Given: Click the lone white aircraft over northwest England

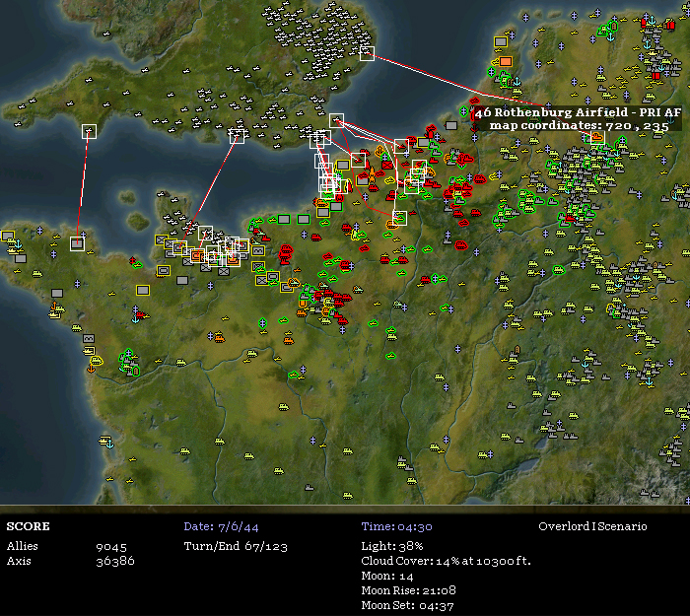Looking at the screenshot, I should tap(106, 34).
